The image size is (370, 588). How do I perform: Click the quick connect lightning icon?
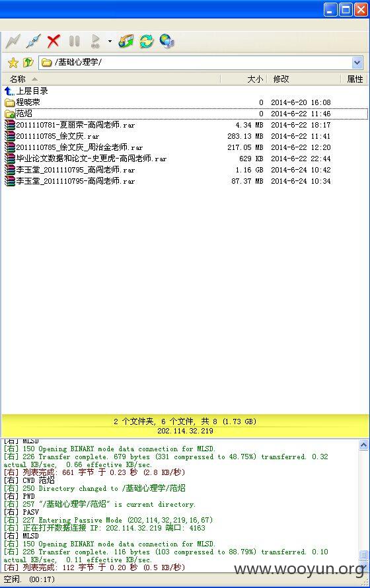click(13, 41)
